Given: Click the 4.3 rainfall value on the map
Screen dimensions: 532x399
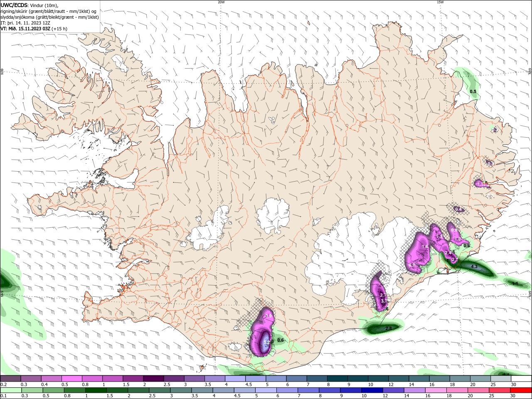Looking at the screenshot, I should pyautogui.click(x=474, y=266).
